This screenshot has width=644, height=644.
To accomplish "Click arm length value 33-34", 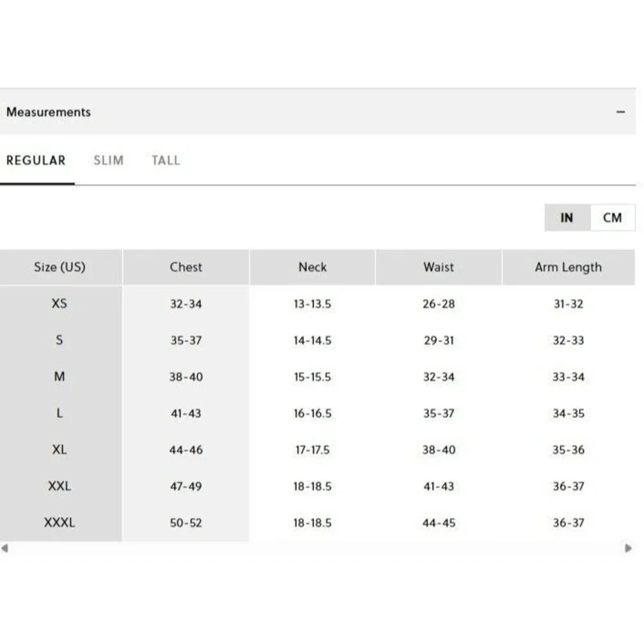I will (569, 377).
